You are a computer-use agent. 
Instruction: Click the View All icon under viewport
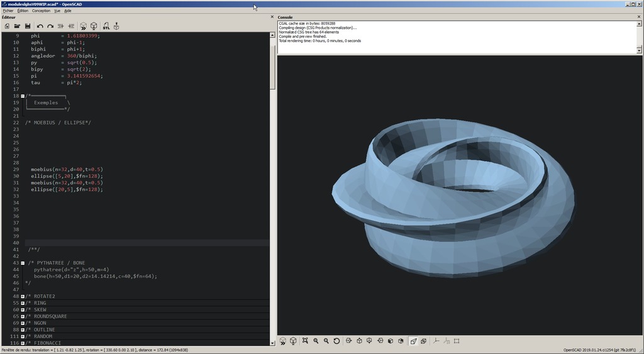[305, 341]
